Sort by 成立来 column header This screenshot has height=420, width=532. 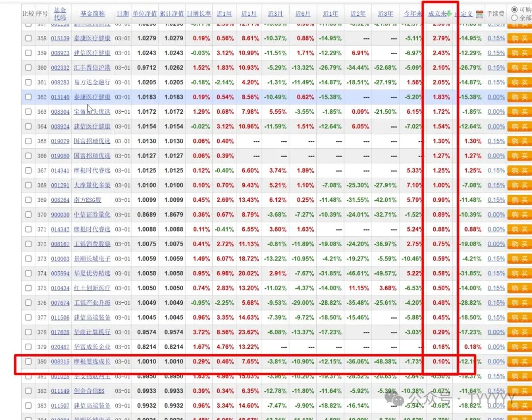pos(436,14)
